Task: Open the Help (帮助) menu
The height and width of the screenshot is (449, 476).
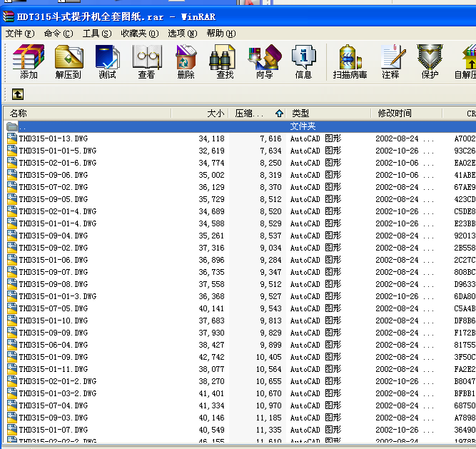Action: (x=221, y=34)
